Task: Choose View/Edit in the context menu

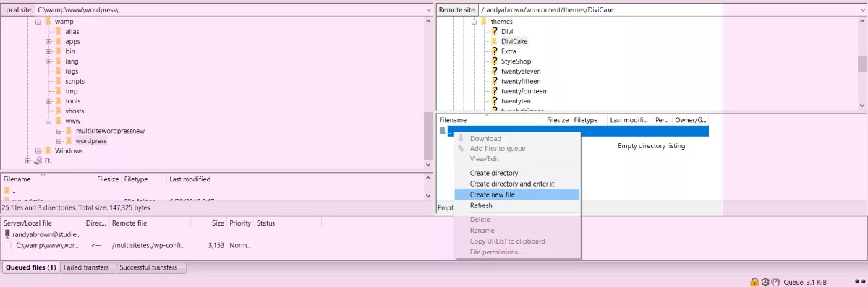Action: [516, 158]
